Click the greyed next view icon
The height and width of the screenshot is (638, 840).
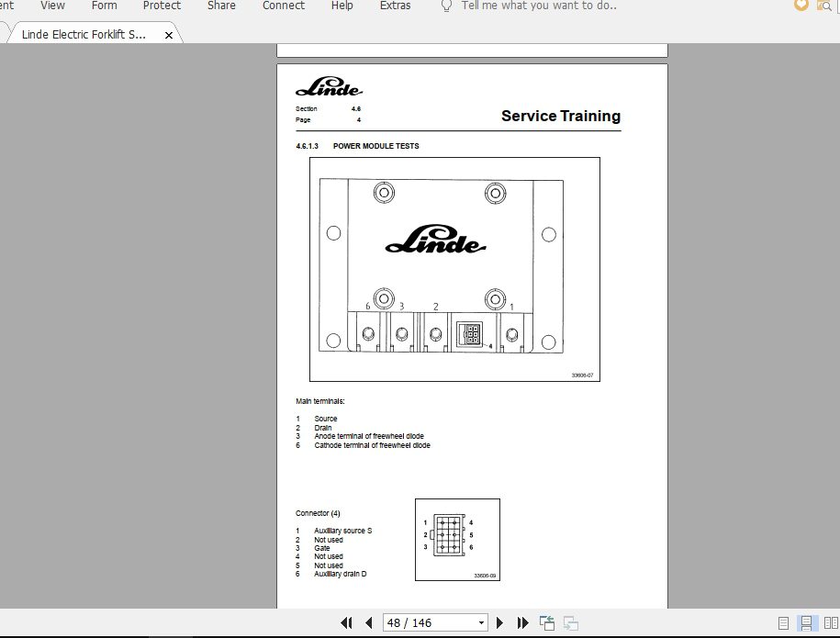click(570, 623)
